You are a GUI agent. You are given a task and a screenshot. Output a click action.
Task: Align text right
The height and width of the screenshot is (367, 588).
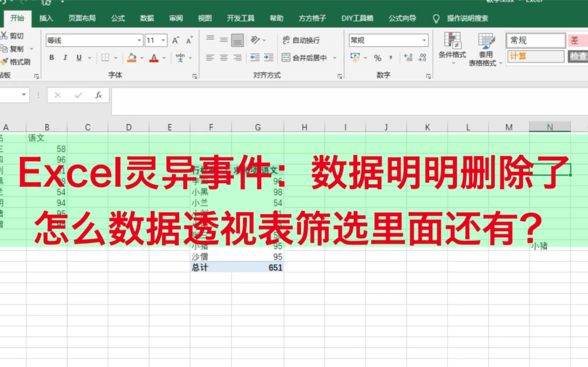[x=237, y=58]
